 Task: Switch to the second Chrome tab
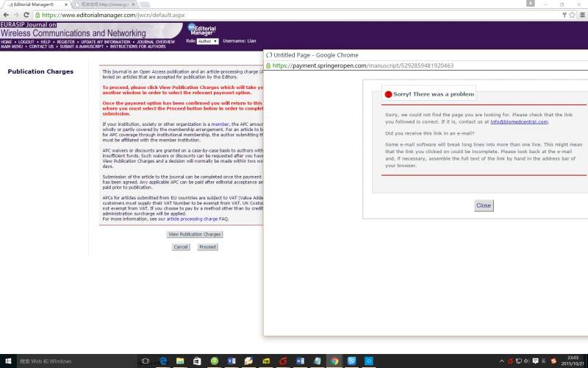point(104,4)
